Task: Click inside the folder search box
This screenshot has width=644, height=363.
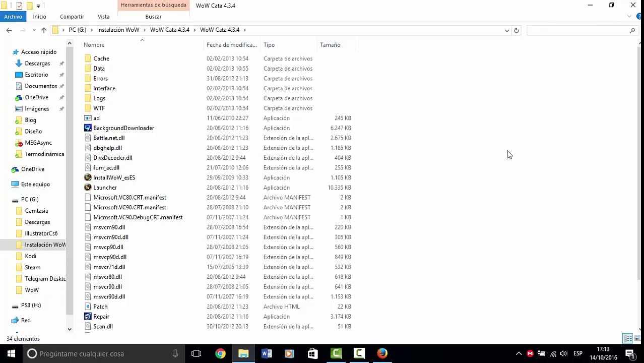Action: coord(577,30)
